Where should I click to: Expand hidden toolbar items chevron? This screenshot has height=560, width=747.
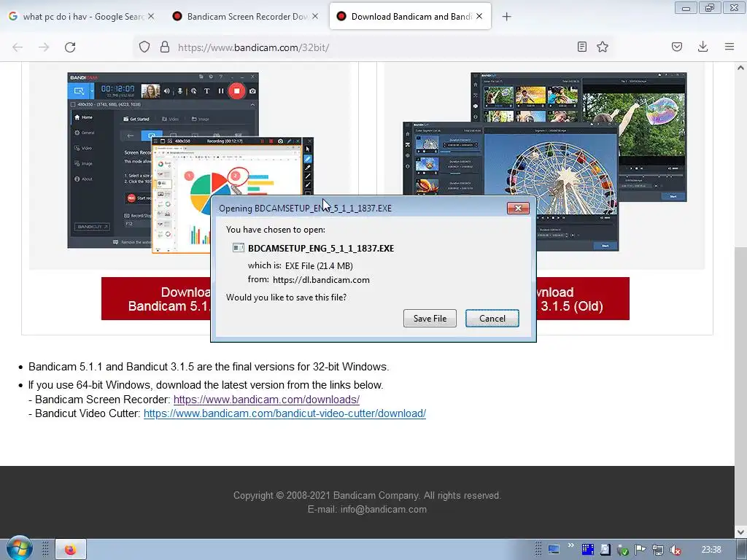click(x=570, y=545)
